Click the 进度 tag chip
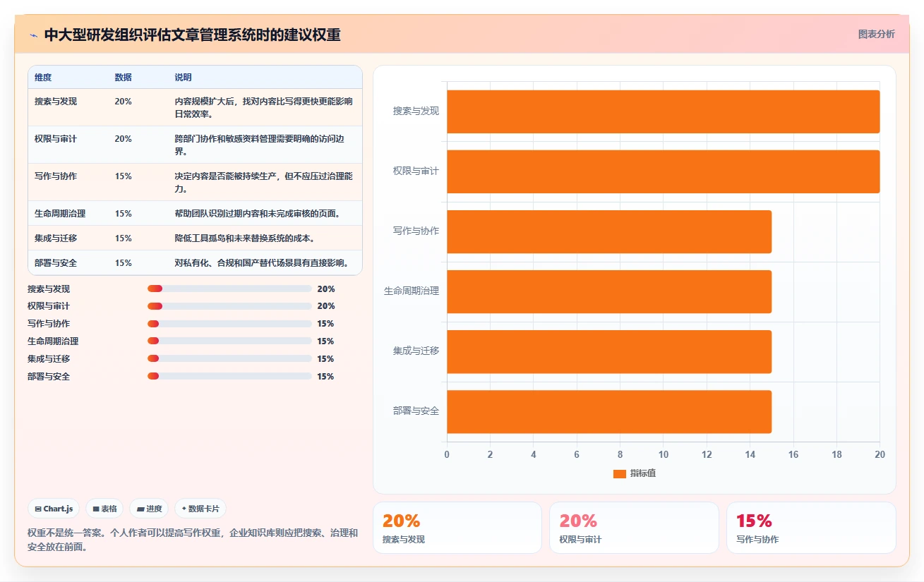Image resolution: width=924 pixels, height=582 pixels. [149, 509]
